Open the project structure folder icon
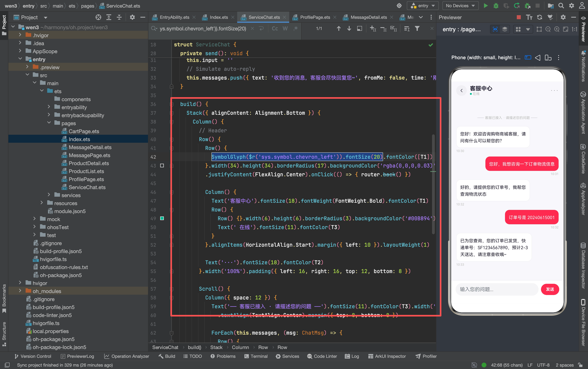This screenshot has height=369, width=588. click(551, 6)
